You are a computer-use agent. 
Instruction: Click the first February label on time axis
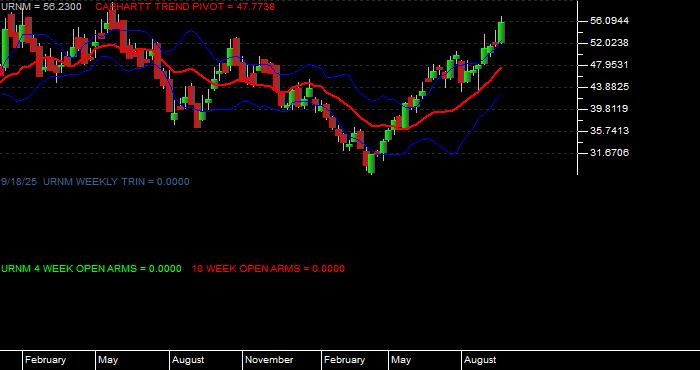point(45,360)
